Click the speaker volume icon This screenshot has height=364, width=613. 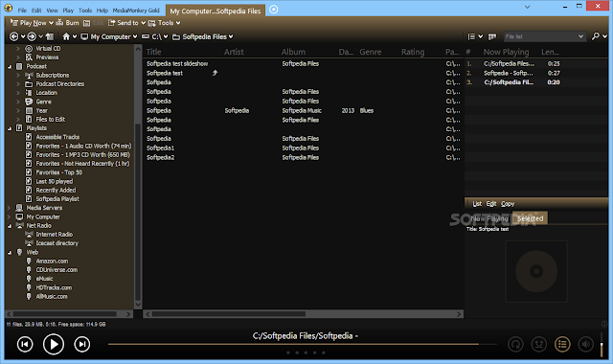pos(585,344)
